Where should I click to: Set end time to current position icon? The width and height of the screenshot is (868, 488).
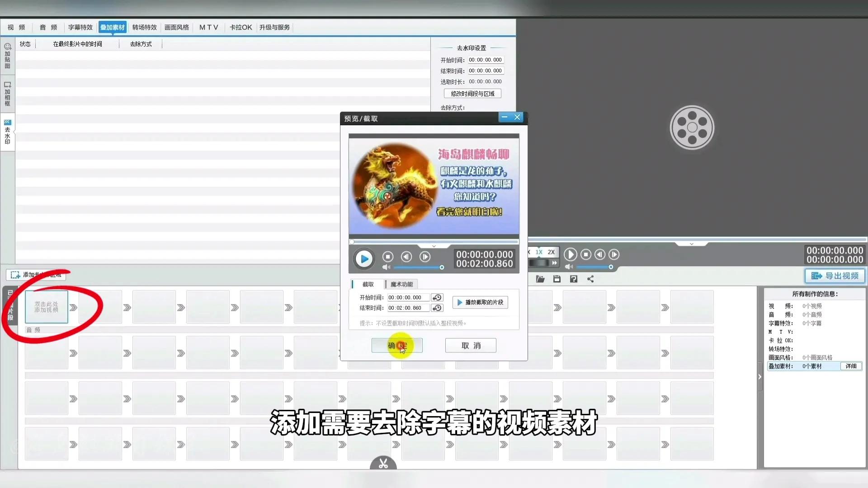coord(437,308)
